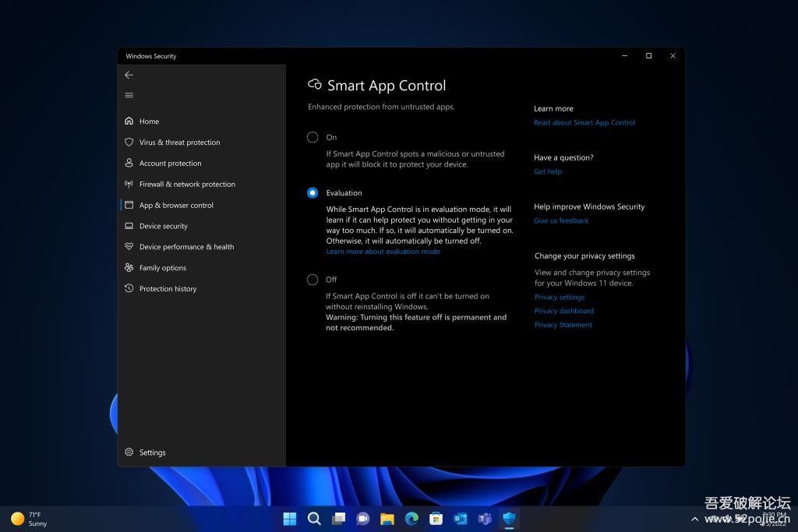This screenshot has height=532, width=798.
Task: Open the hamburger navigation menu
Action: [129, 95]
